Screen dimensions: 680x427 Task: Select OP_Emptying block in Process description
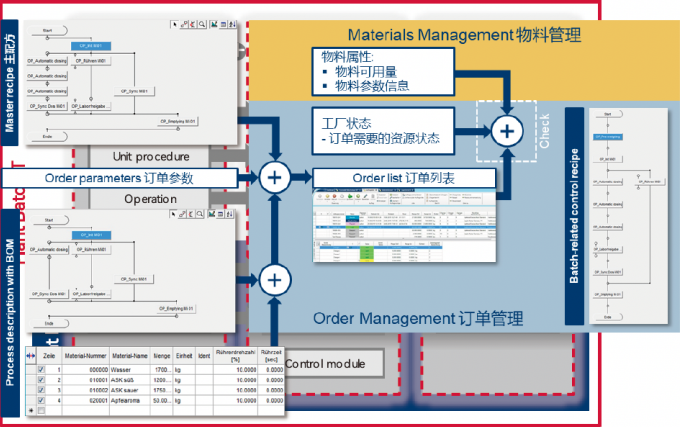(x=177, y=308)
